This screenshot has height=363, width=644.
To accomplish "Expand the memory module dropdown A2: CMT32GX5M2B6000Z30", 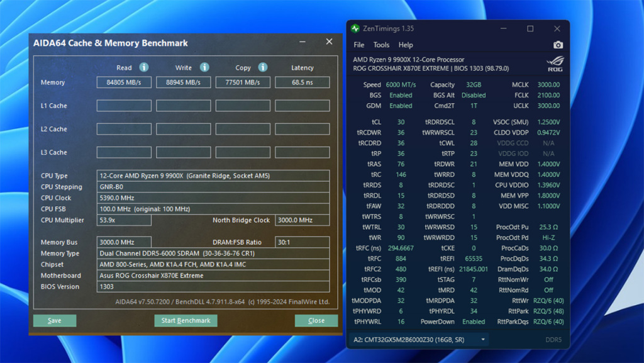I will (419, 340).
